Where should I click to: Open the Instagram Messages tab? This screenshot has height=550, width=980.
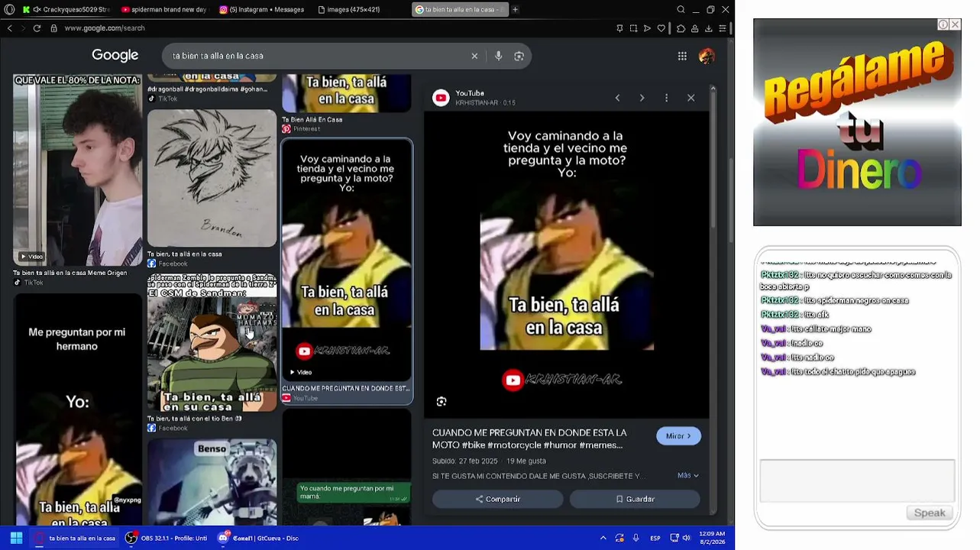[262, 10]
